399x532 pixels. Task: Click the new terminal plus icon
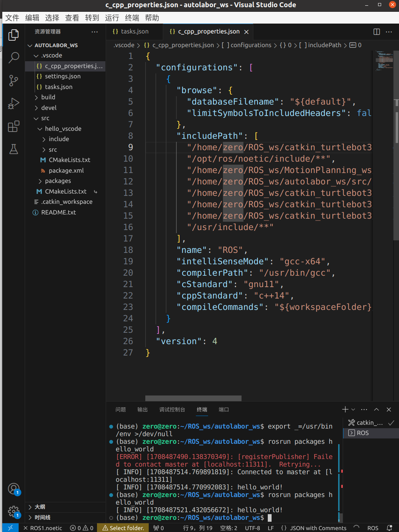(x=345, y=410)
